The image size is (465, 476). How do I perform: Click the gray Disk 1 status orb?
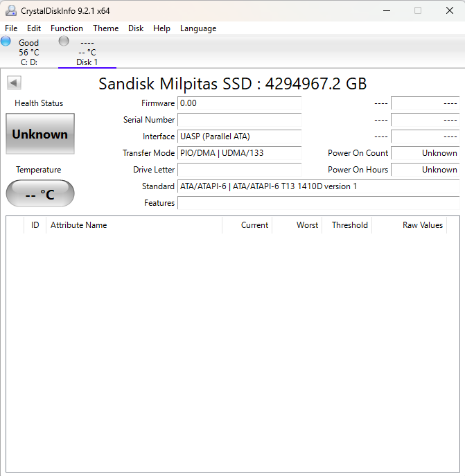pyautogui.click(x=64, y=42)
